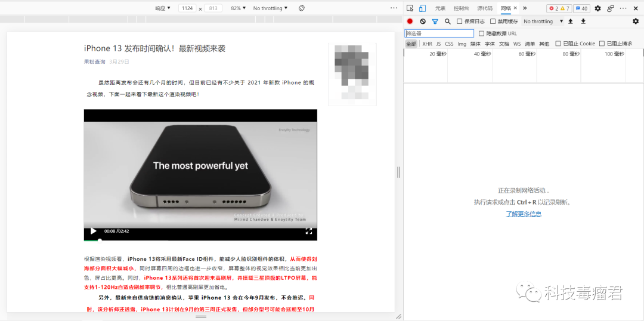The image size is (644, 321).
Task: Filter requests by 字体
Action: pos(490,44)
